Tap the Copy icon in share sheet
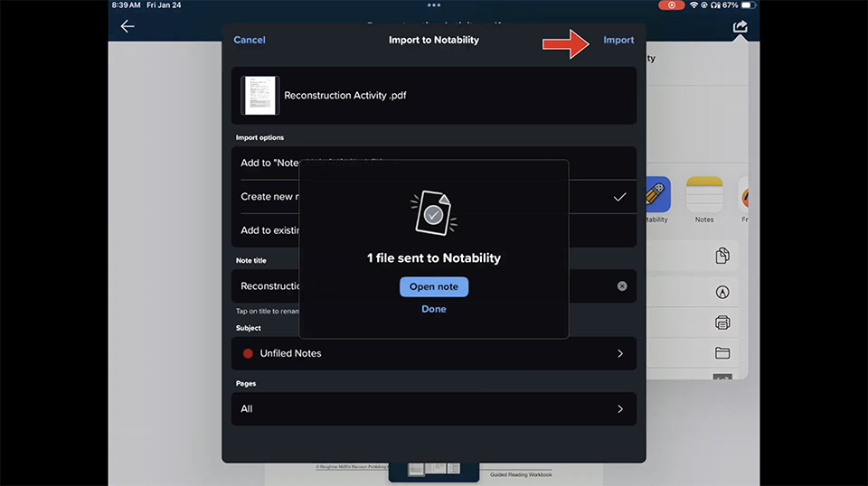Viewport: 868px width, 486px height. click(722, 256)
